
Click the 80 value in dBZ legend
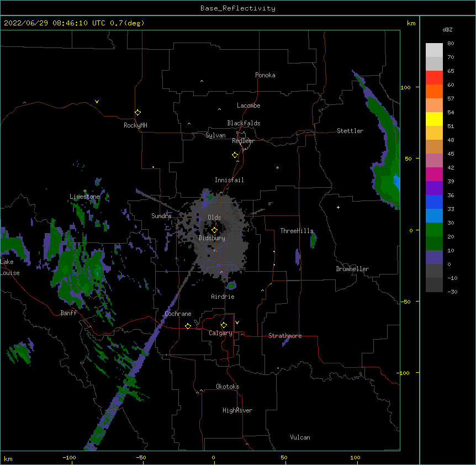(451, 44)
